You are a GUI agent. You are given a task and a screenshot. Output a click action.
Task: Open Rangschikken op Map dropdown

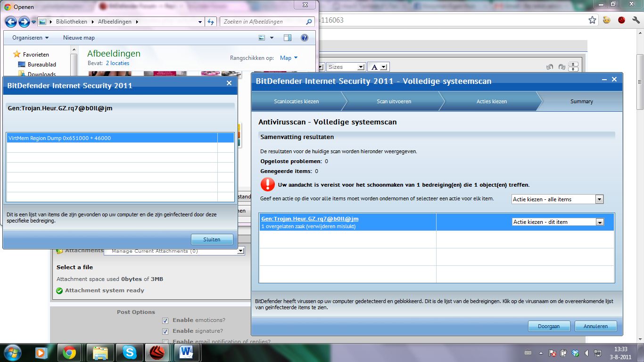point(289,58)
